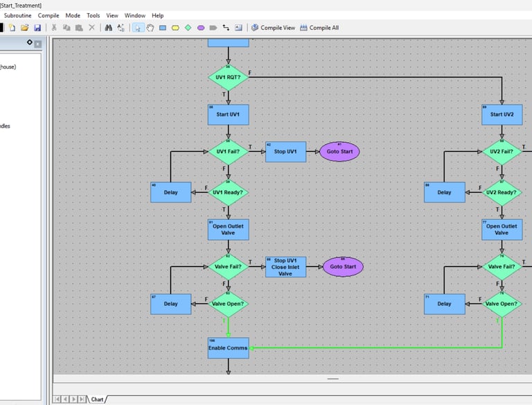Pick the yellow rounded OptoScript block tool
532x405 pixels.
tap(175, 28)
